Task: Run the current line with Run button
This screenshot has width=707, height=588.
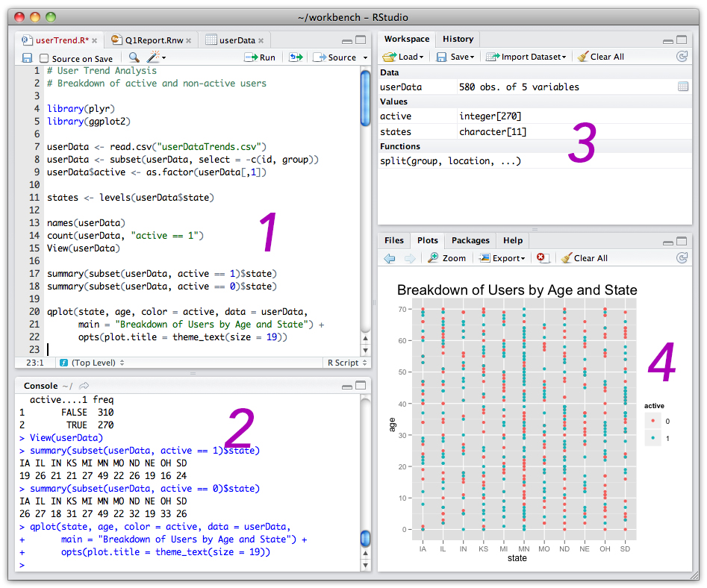Action: pyautogui.click(x=261, y=57)
